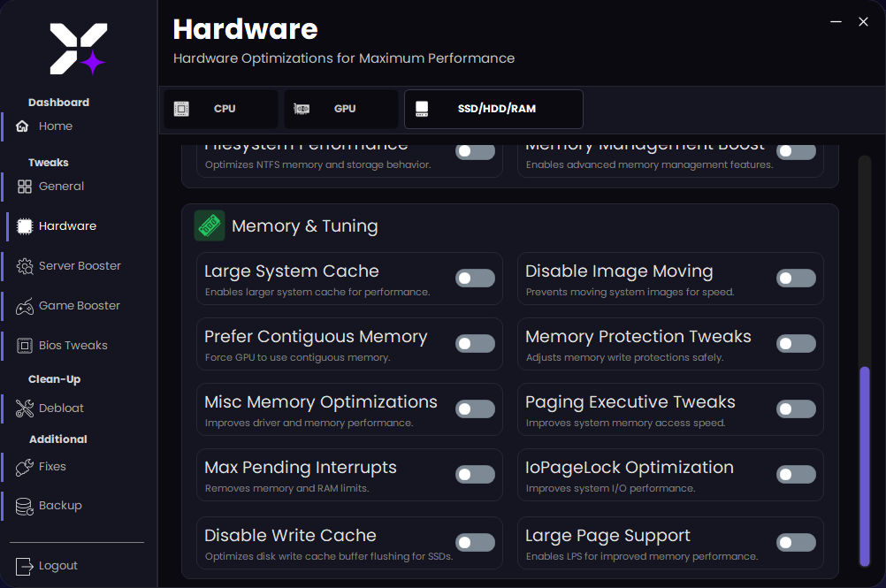The width and height of the screenshot is (886, 588).
Task: Click the Logout button
Action: pos(55,565)
